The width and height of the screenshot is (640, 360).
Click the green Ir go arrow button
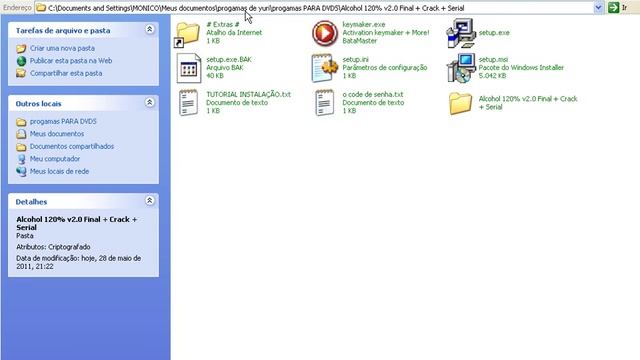coord(613,7)
